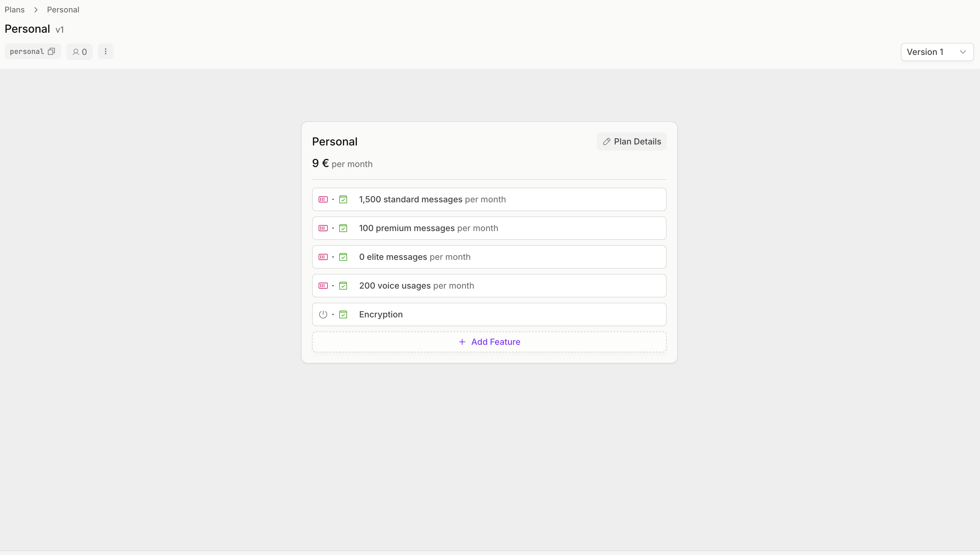The image size is (980, 555).
Task: Open the three-dot more options menu
Action: click(x=106, y=51)
